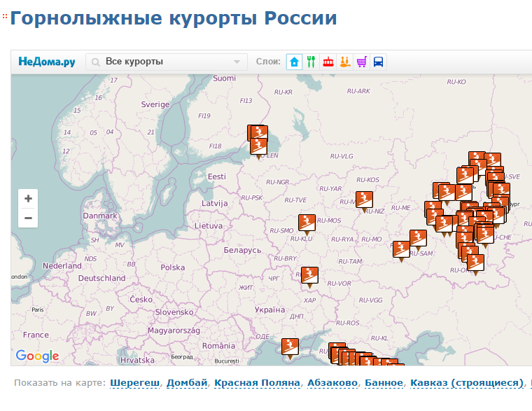Show Кавказ (строящиеся) on the map
532x411 pixels.
click(467, 383)
